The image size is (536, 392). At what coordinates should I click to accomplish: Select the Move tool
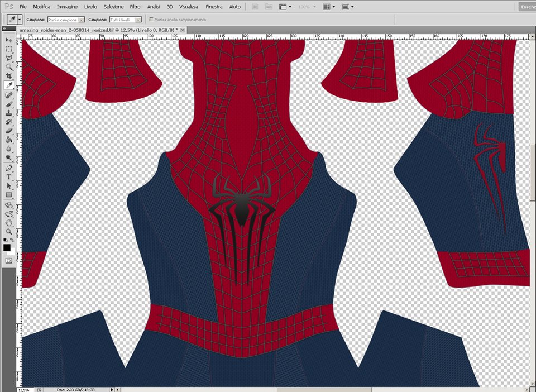(9, 40)
